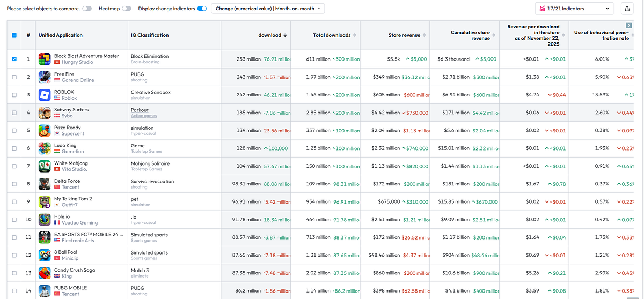644x299 pixels.
Task: Disable the Display change indicators toggle
Action: [202, 9]
